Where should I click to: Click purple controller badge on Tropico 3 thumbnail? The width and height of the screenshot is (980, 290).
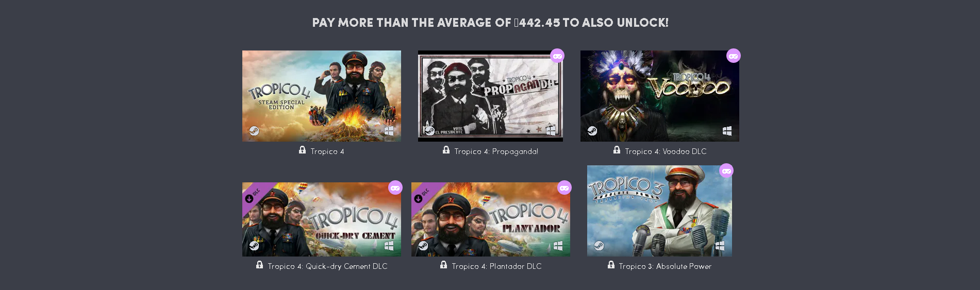coord(726,170)
